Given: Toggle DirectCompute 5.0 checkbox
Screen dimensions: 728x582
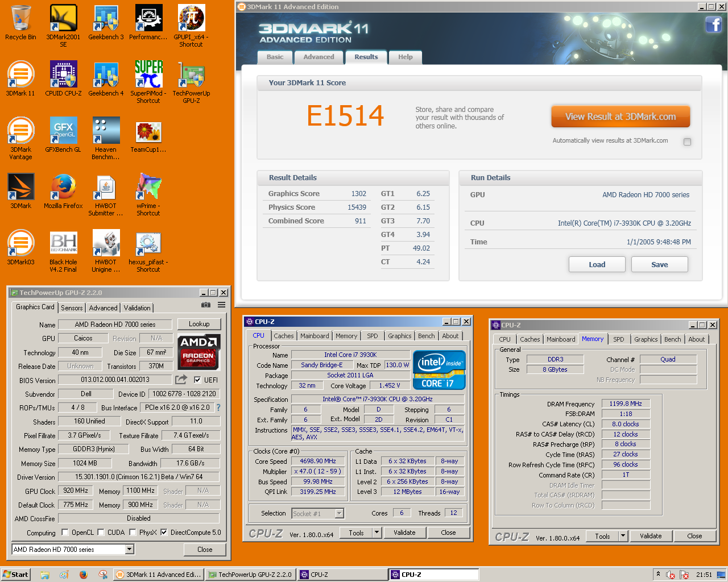Looking at the screenshot, I should pyautogui.click(x=164, y=533).
